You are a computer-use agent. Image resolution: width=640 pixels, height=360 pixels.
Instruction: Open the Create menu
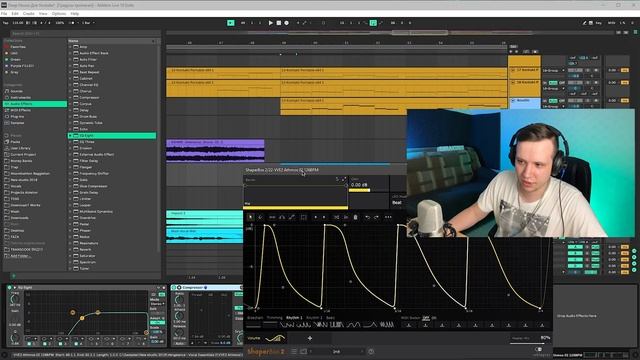29,13
